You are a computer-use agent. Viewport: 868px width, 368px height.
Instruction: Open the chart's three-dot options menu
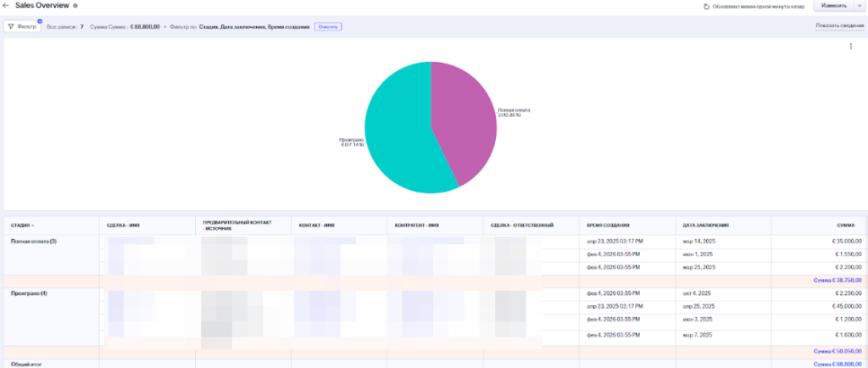pos(850,47)
